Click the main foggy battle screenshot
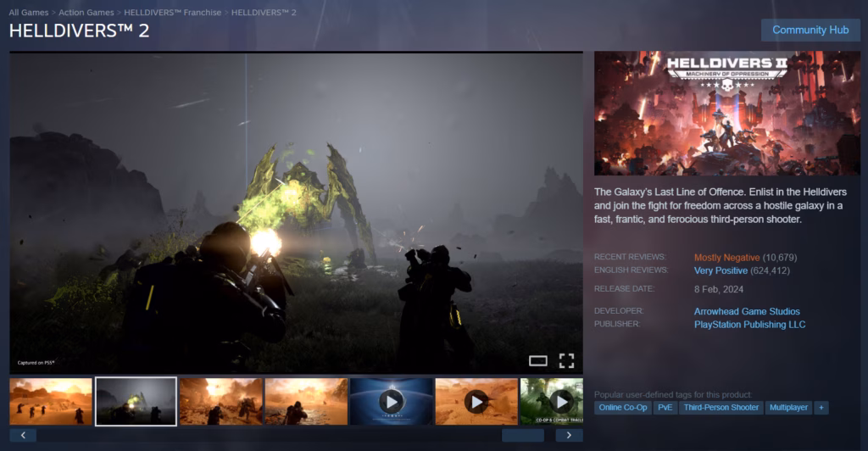Screen dimensions: 868x451 click(296, 213)
